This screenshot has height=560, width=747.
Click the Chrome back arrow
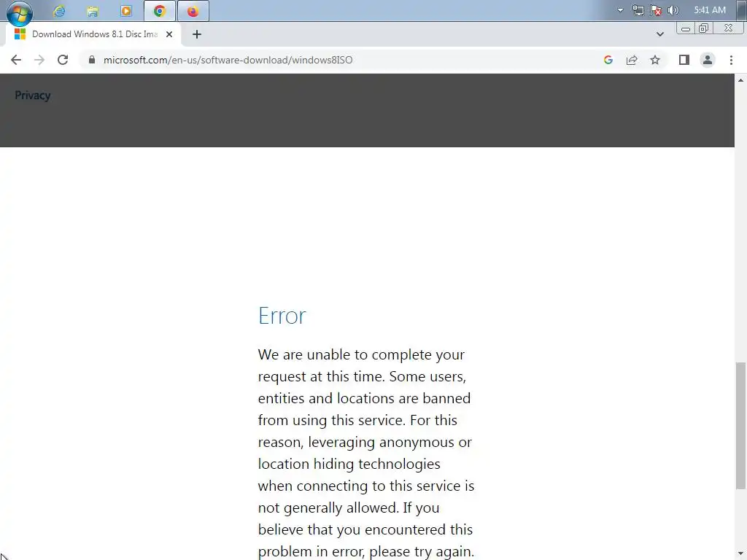tap(16, 60)
